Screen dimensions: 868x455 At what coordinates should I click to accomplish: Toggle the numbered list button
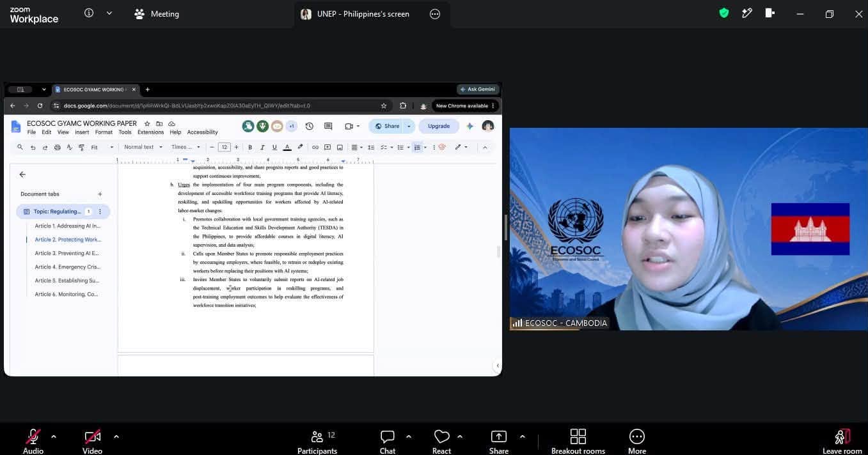[417, 147]
